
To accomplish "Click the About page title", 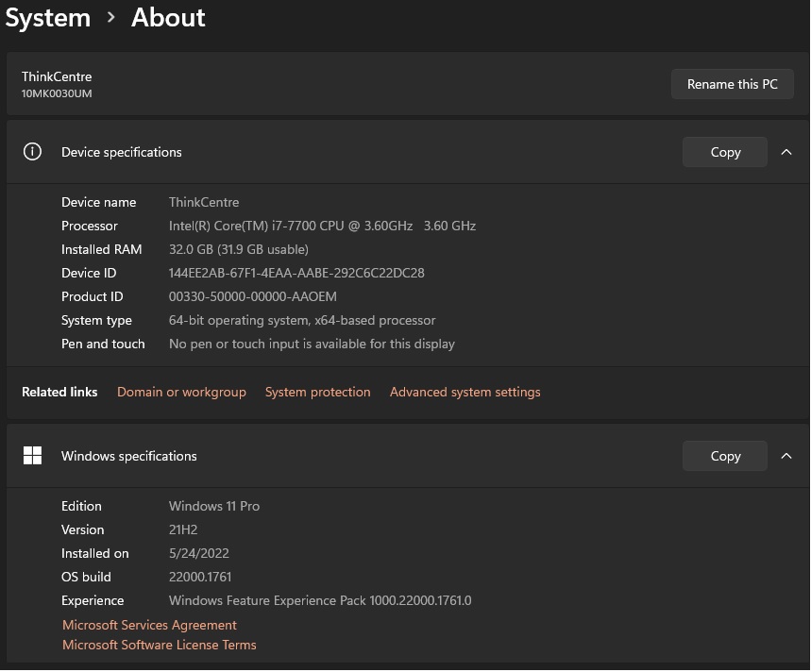I will coord(168,18).
